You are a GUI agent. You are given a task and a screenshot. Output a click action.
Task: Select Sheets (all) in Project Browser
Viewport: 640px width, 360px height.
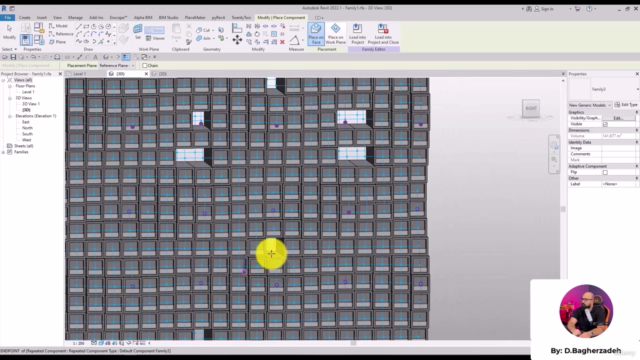click(x=24, y=146)
